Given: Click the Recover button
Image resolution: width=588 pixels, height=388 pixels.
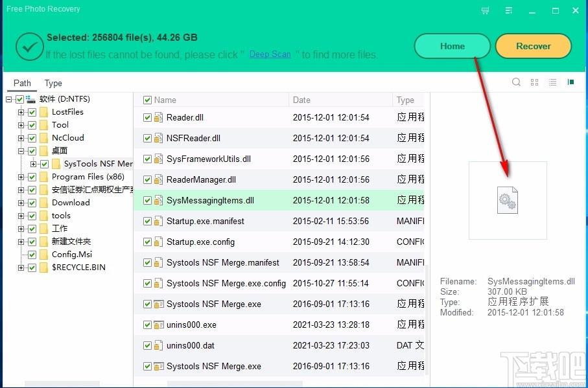Looking at the screenshot, I should pyautogui.click(x=534, y=46).
